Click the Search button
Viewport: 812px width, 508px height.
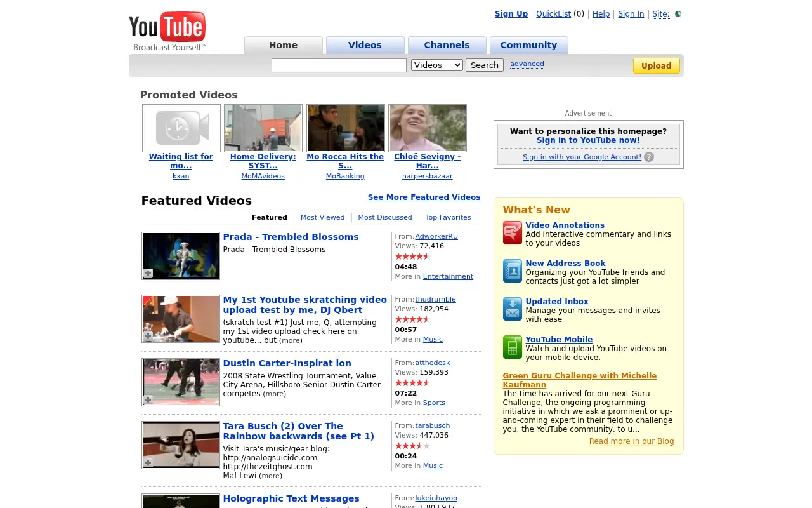485,65
